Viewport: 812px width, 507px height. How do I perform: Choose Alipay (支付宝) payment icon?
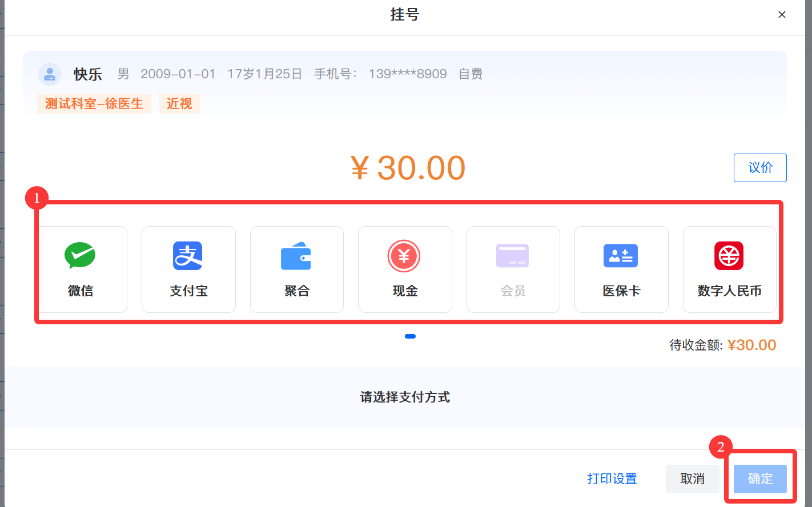coord(188,256)
